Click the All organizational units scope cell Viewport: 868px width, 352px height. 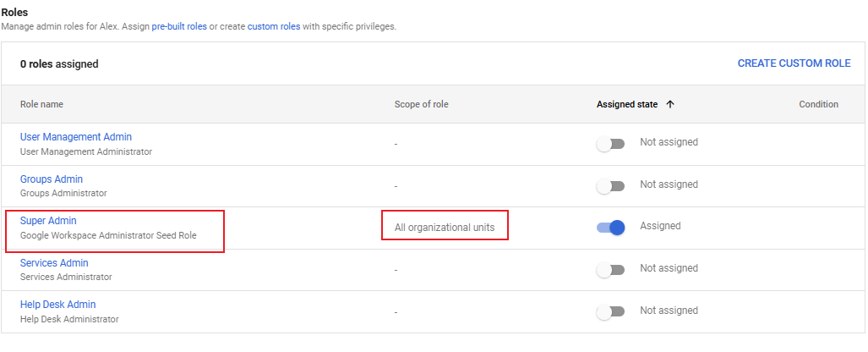(445, 227)
